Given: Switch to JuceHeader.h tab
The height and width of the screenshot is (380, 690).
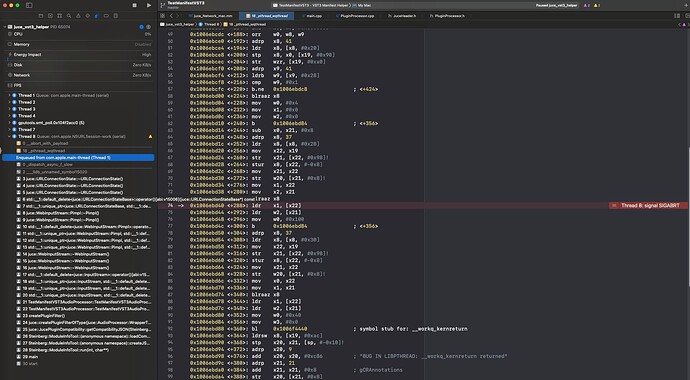Looking at the screenshot, I should 402,16.
